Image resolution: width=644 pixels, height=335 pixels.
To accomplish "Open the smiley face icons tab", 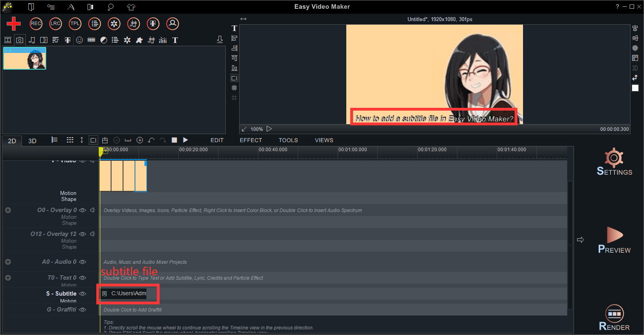I will point(80,40).
